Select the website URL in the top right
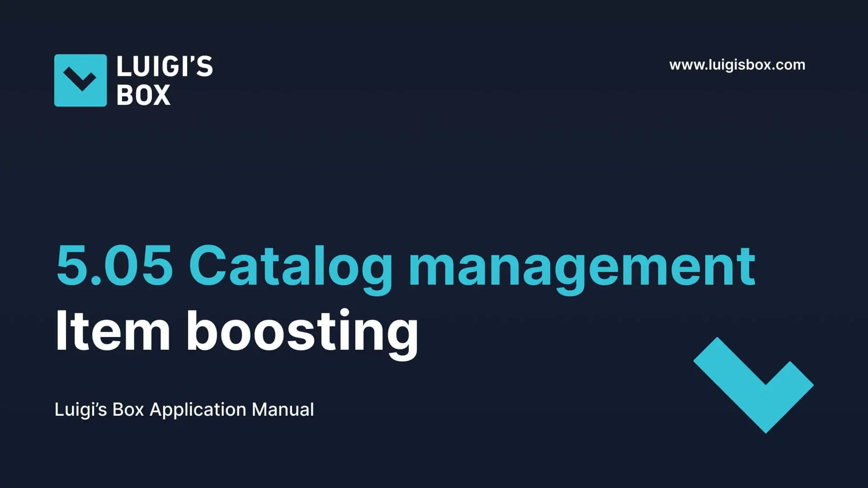This screenshot has width=868, height=488. (737, 65)
